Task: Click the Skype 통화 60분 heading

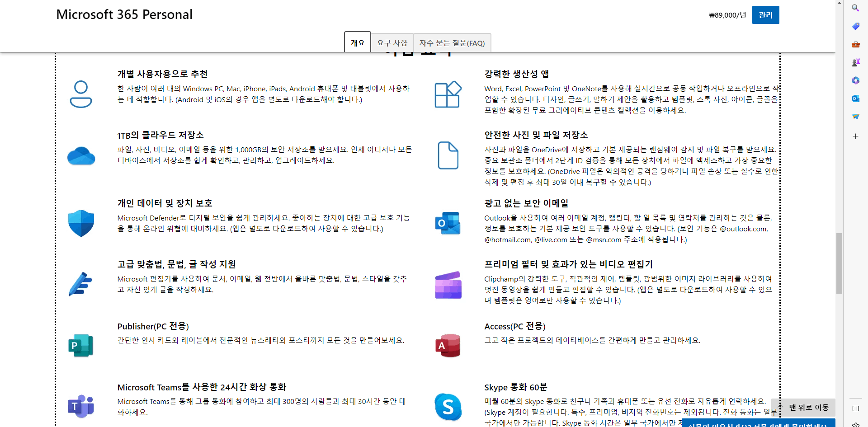Action: point(516,387)
